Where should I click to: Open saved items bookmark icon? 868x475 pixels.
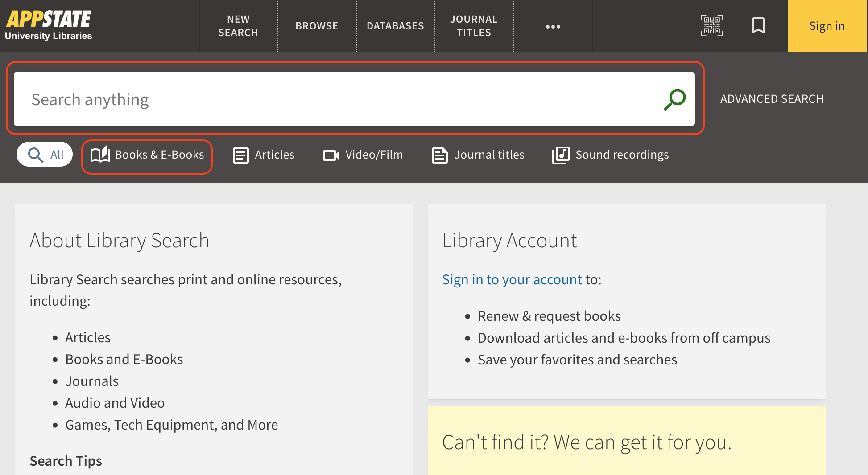[758, 26]
